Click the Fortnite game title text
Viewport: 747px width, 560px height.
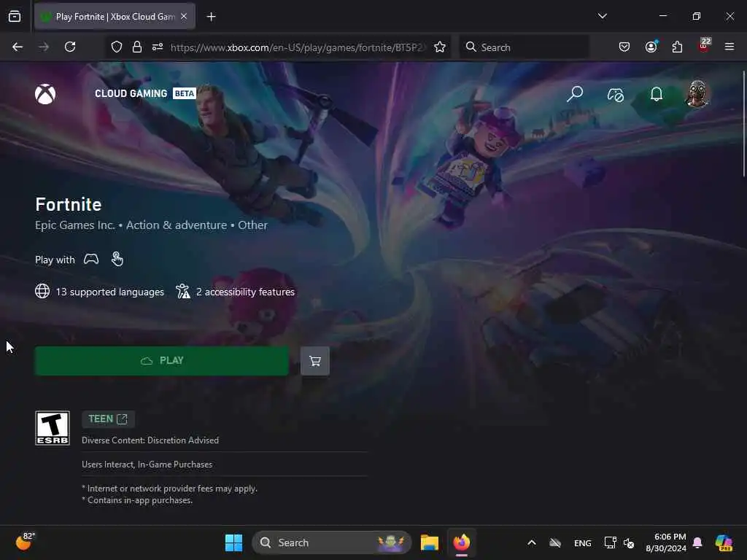[68, 204]
